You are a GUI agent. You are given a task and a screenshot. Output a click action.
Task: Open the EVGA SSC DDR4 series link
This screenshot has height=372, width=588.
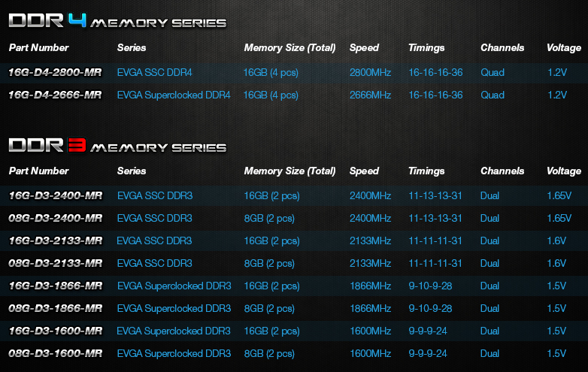[x=154, y=73]
